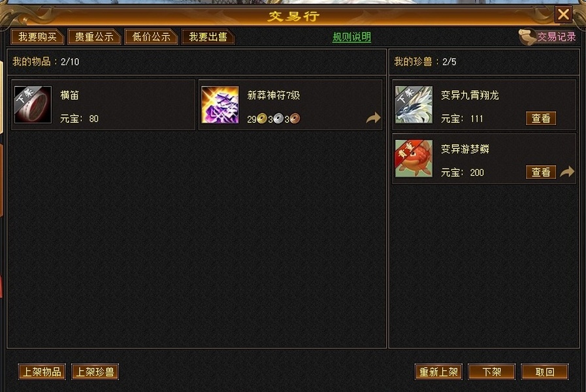586x392 pixels.
Task: Click 下架 delist button at bottom
Action: pos(491,372)
